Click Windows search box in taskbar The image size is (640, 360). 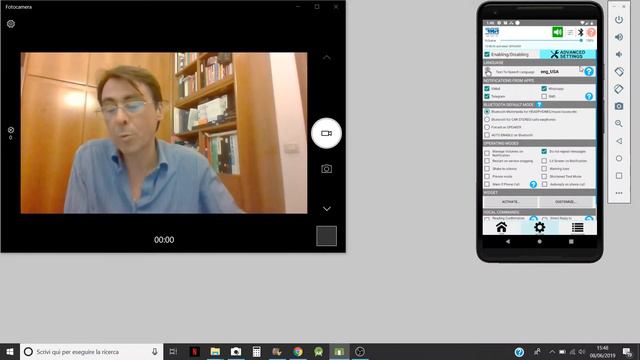91,351
